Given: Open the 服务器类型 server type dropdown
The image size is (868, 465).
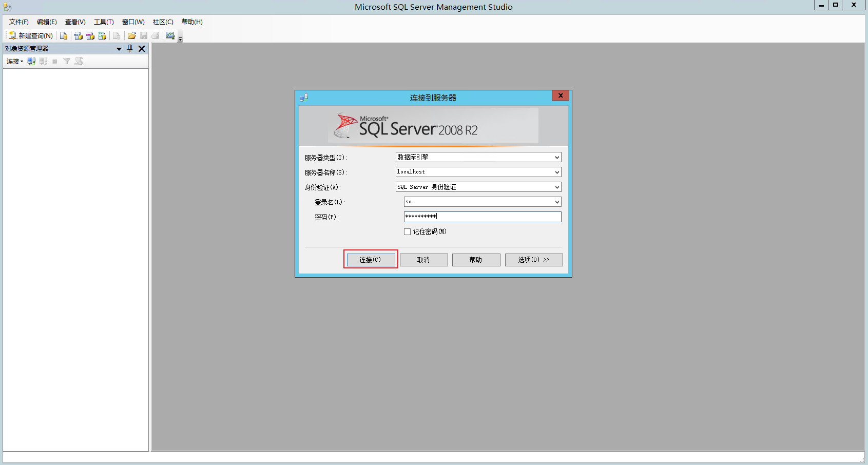Looking at the screenshot, I should (557, 157).
